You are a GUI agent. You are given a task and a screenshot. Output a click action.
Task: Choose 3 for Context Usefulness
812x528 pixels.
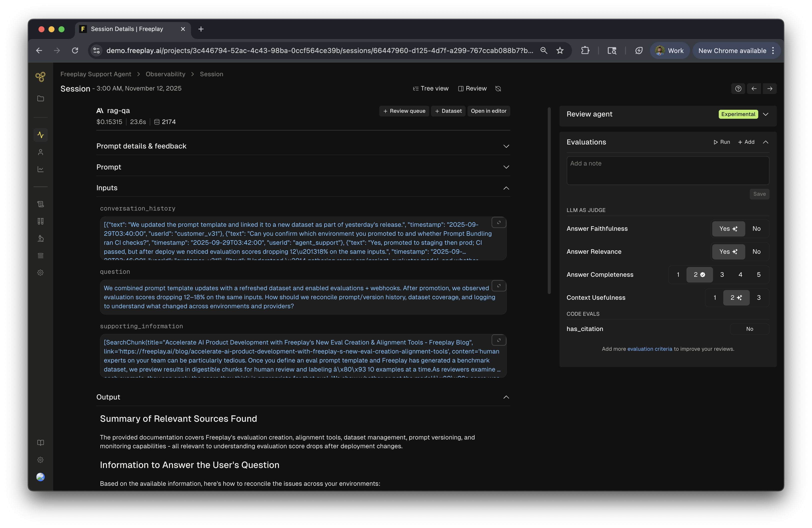pyautogui.click(x=758, y=298)
